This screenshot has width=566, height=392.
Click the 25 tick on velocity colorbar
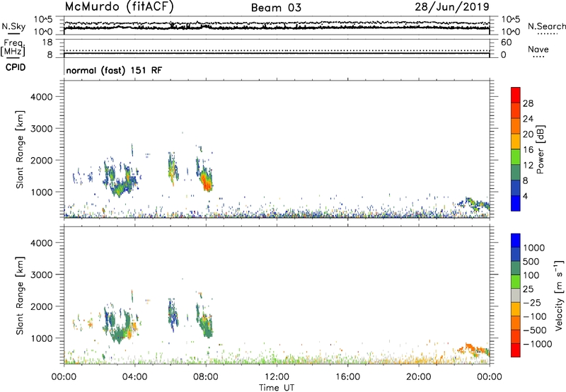[528, 289]
